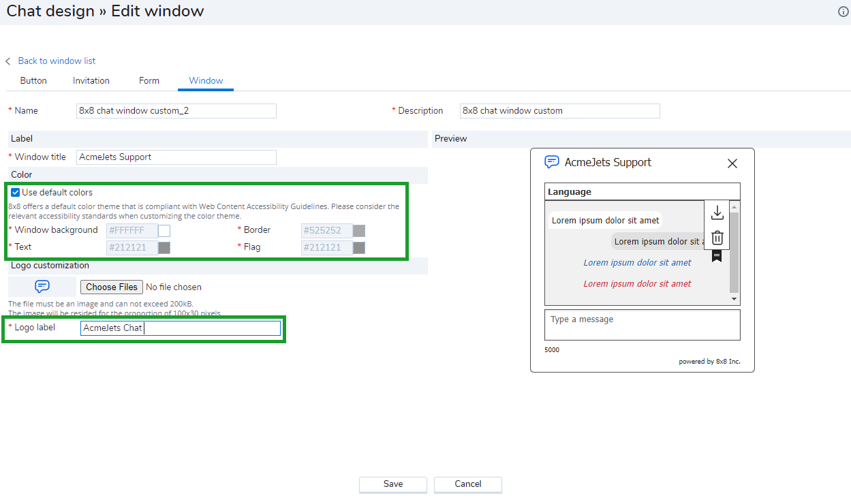Go back to window list

pyautogui.click(x=57, y=61)
